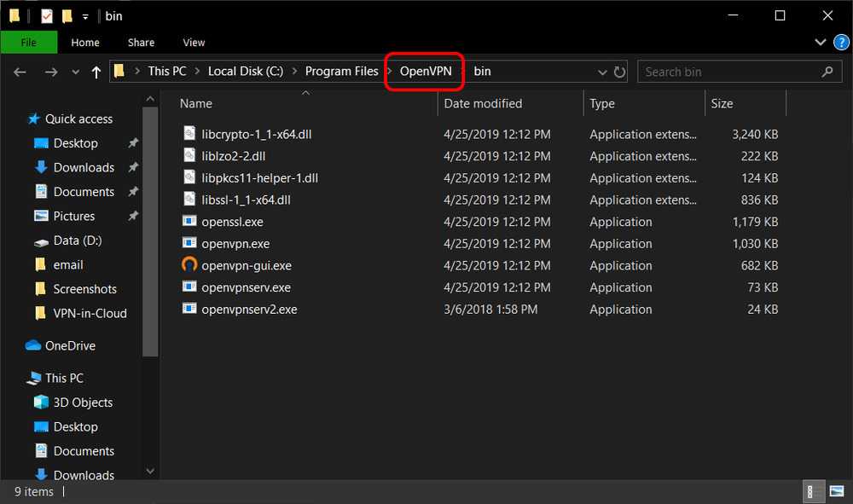Open the File menu
Screen dimensions: 853x504
(x=28, y=42)
